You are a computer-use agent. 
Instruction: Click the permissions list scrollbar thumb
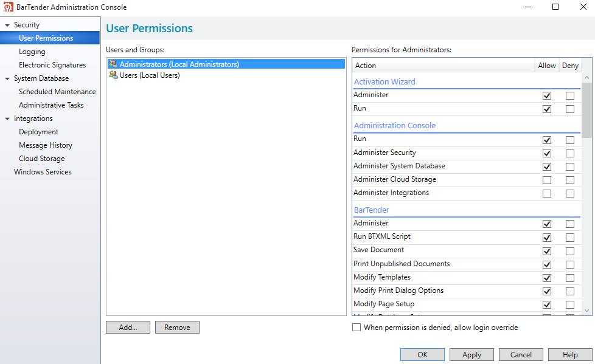coord(586,110)
